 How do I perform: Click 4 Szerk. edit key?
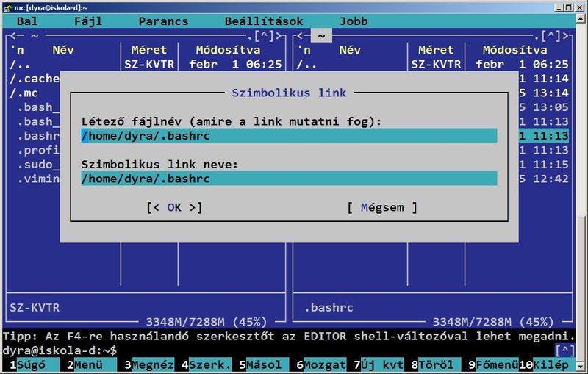[207, 364]
